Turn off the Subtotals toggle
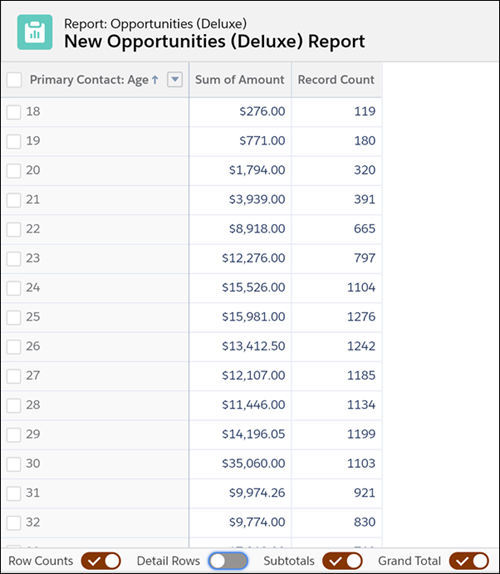The height and width of the screenshot is (574, 500). (342, 561)
